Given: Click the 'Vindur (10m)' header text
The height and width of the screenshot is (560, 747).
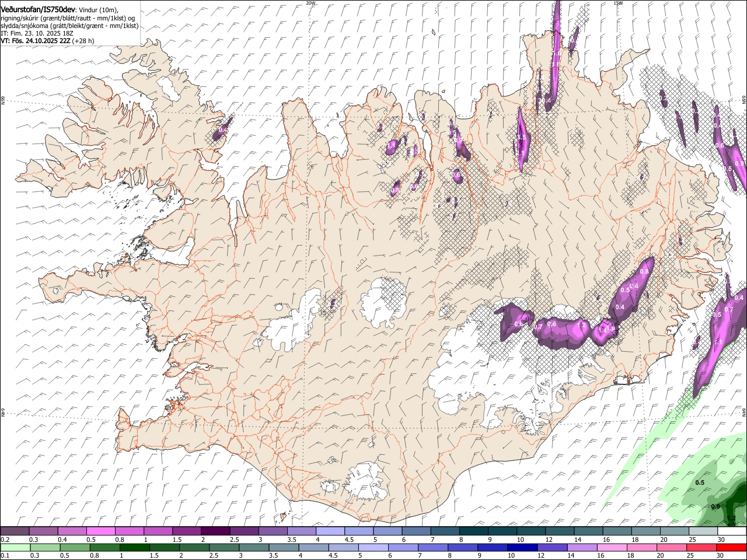Looking at the screenshot, I should tap(99, 10).
